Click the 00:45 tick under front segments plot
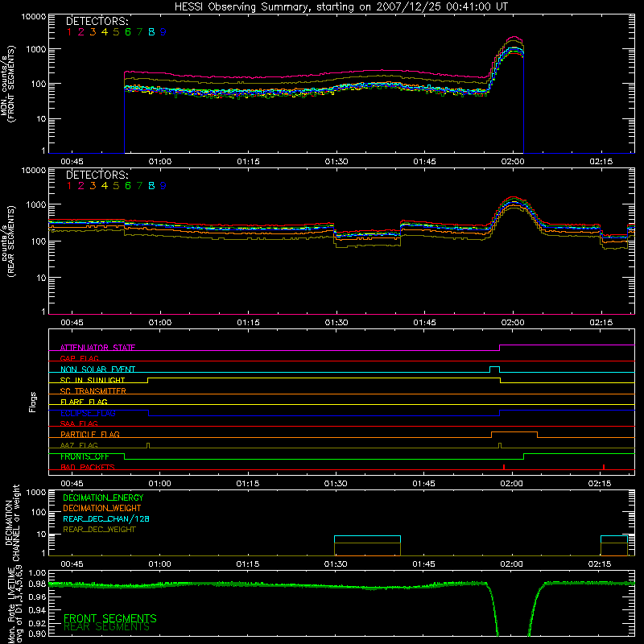The image size is (644, 644). pos(72,162)
